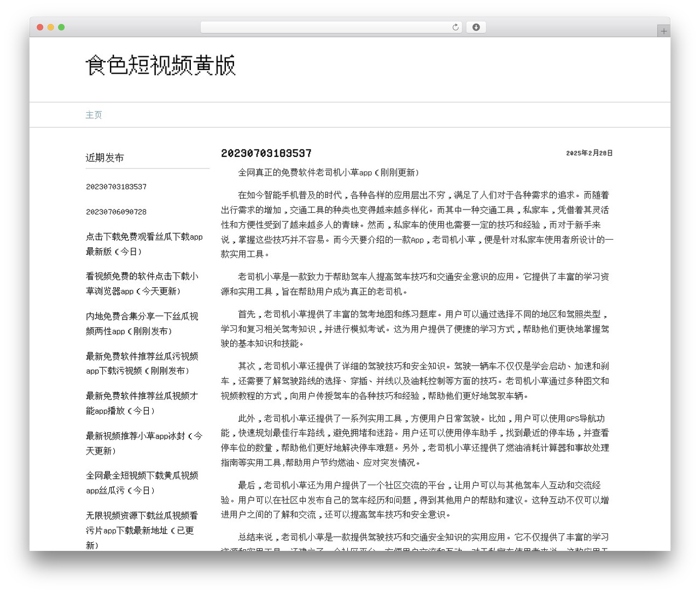Reload the page with the refresh icon
Image resolution: width=700 pixels, height=593 pixels.
tap(455, 27)
